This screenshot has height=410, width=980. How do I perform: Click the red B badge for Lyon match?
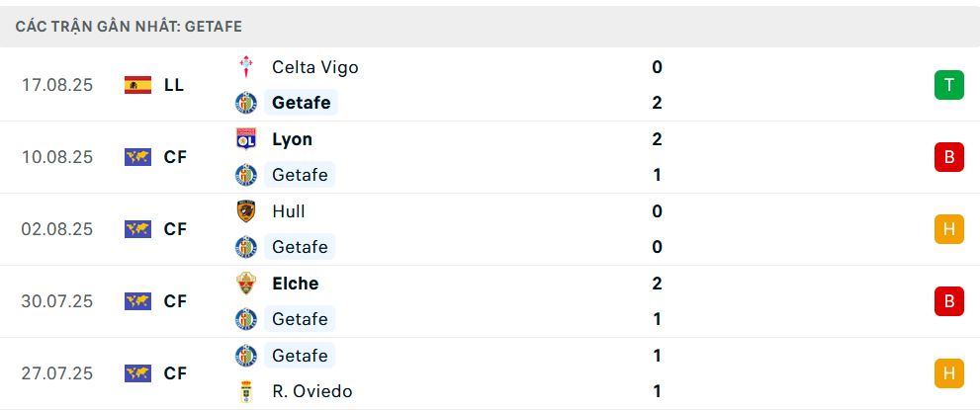click(x=948, y=157)
